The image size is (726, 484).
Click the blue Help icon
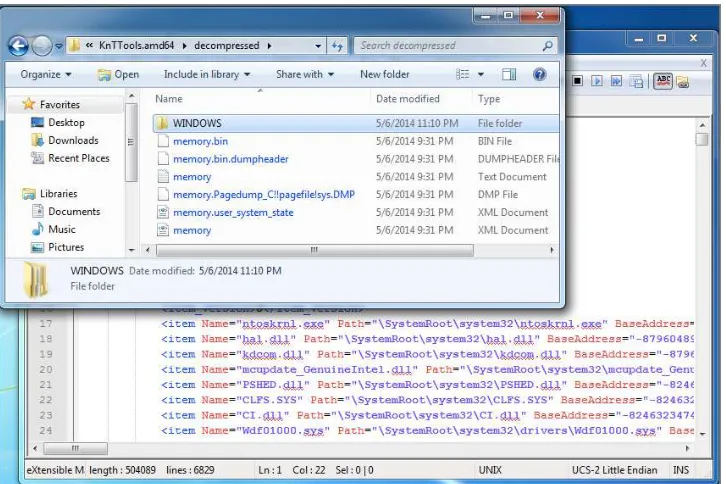(x=539, y=74)
